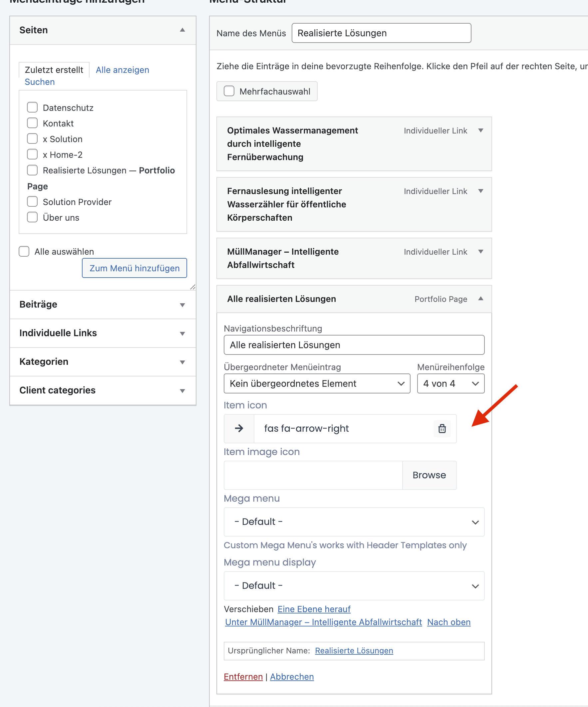Expand the Optimales Wassermanagement item arrow
588x707 pixels.
(480, 130)
